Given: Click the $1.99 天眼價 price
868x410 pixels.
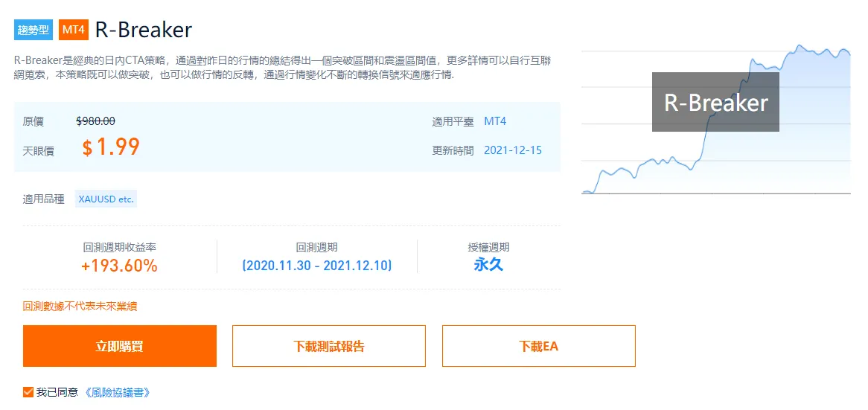Looking at the screenshot, I should point(111,147).
